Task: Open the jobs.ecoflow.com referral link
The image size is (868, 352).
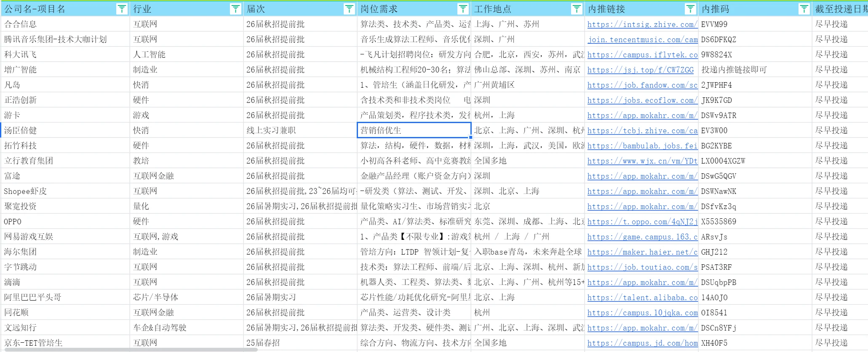Action: (642, 100)
